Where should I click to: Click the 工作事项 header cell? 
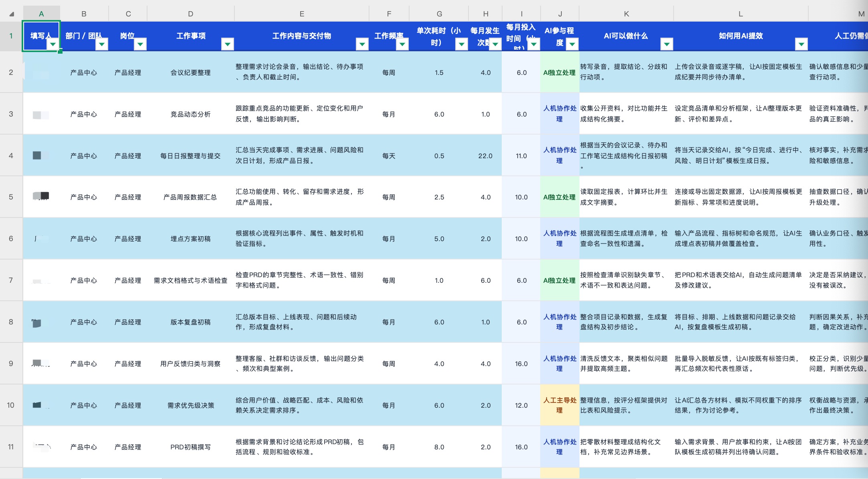click(x=191, y=36)
